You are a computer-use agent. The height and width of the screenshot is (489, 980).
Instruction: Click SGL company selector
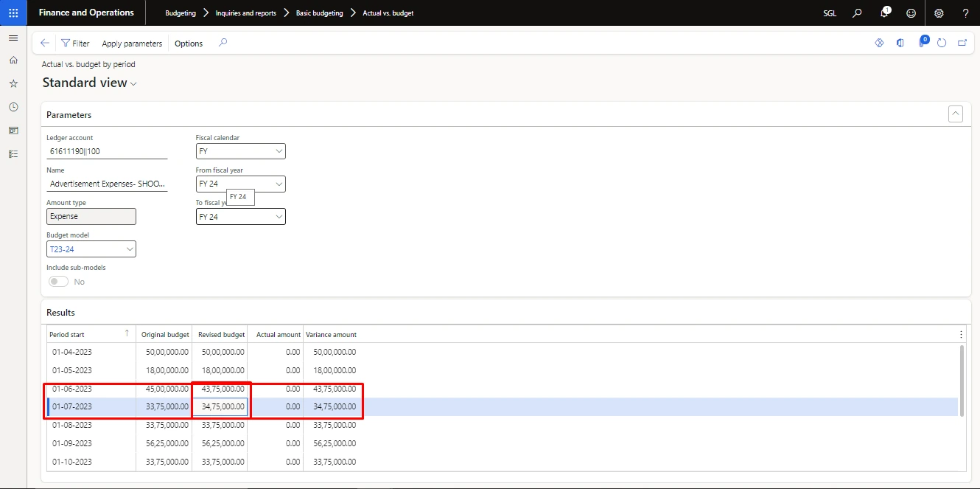(x=829, y=13)
